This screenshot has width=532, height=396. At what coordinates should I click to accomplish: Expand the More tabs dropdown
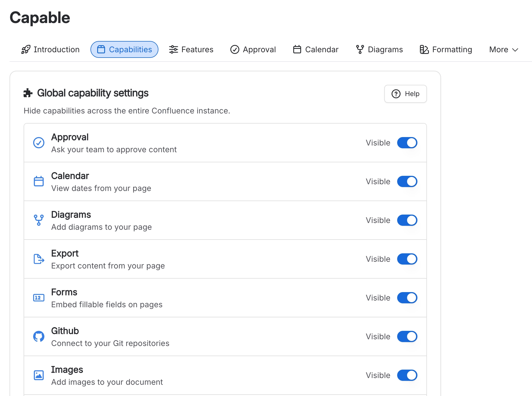(x=504, y=49)
